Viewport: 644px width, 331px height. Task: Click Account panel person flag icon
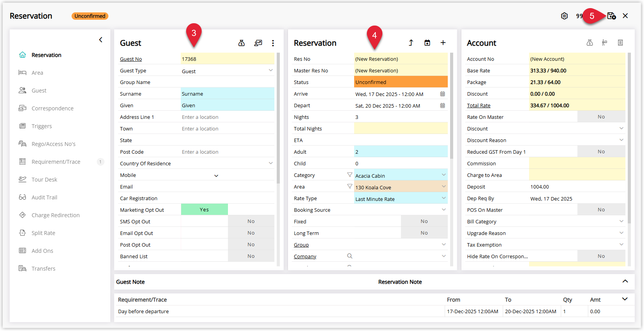605,43
